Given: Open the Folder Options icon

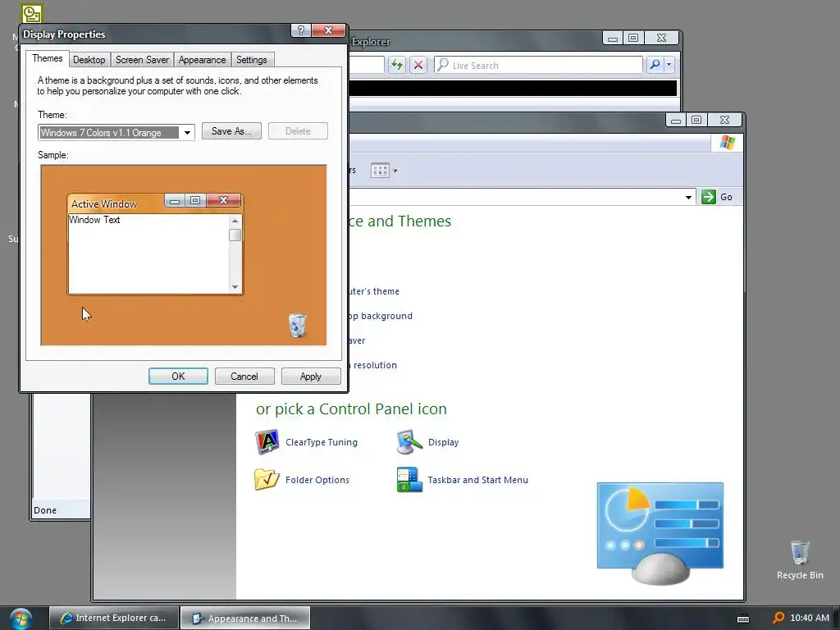Looking at the screenshot, I should [x=267, y=479].
